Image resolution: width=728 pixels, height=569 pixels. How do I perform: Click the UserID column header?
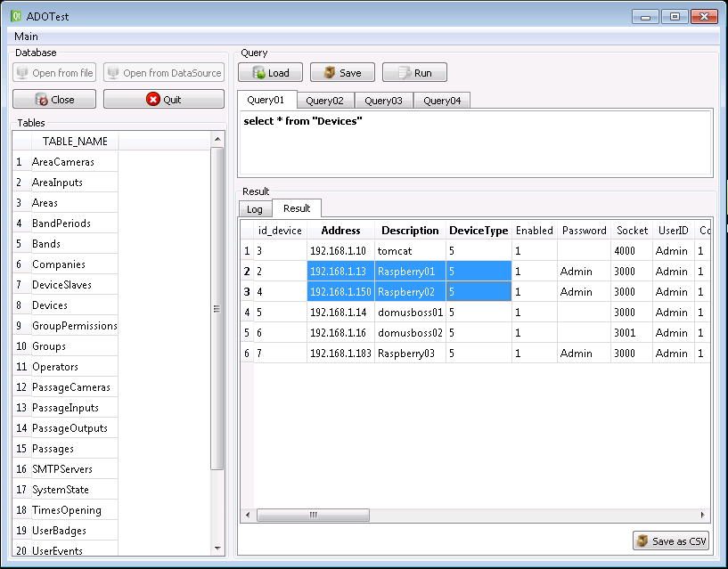[x=674, y=231]
